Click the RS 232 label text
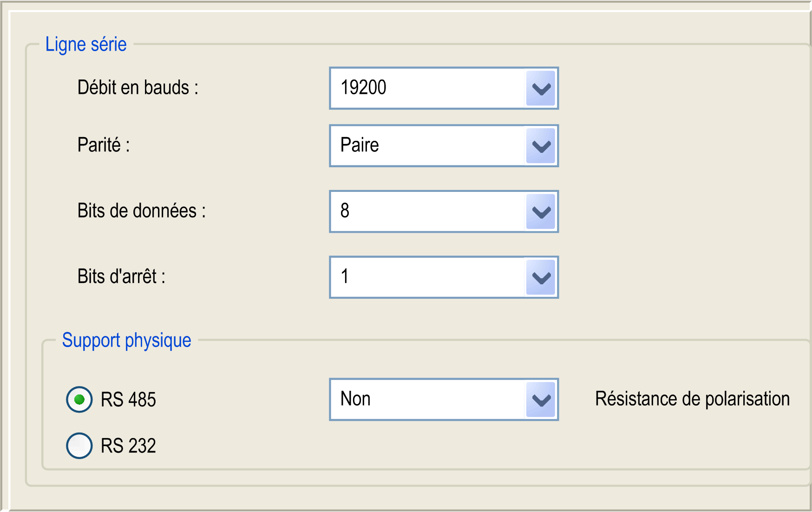This screenshot has height=512, width=812. [128, 446]
